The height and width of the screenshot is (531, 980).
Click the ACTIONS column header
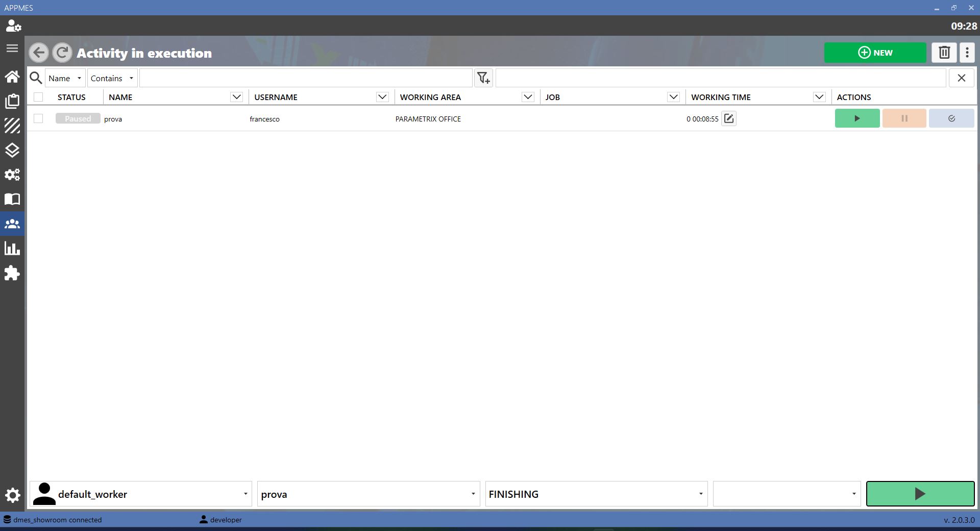pos(854,97)
